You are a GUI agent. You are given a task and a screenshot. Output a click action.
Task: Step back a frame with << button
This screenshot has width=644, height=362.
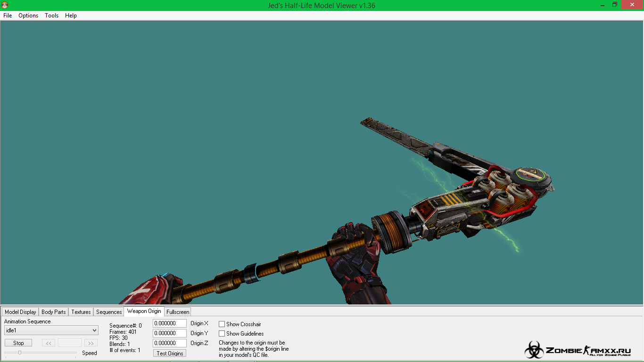point(49,343)
